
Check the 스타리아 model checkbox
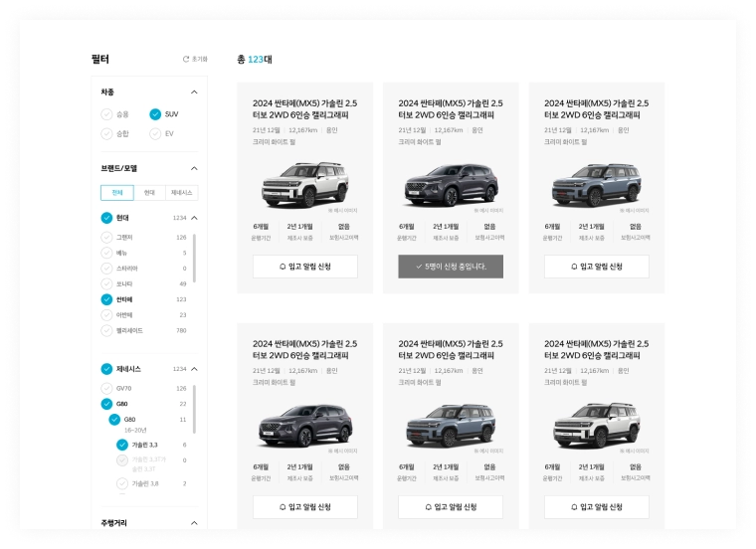click(106, 268)
